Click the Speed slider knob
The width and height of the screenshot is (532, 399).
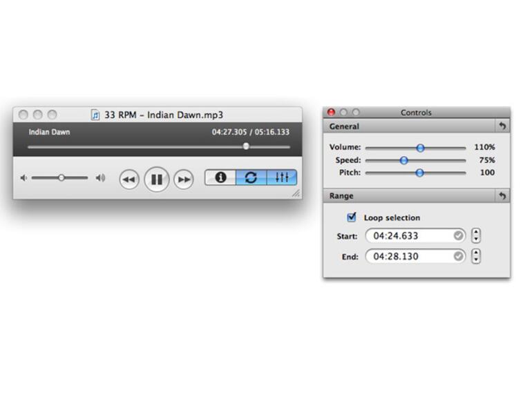coord(403,160)
